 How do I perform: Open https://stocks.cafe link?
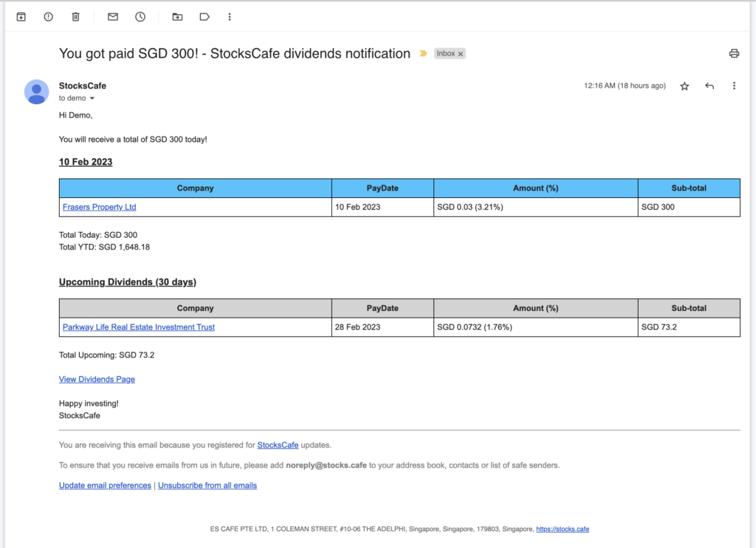click(x=563, y=530)
